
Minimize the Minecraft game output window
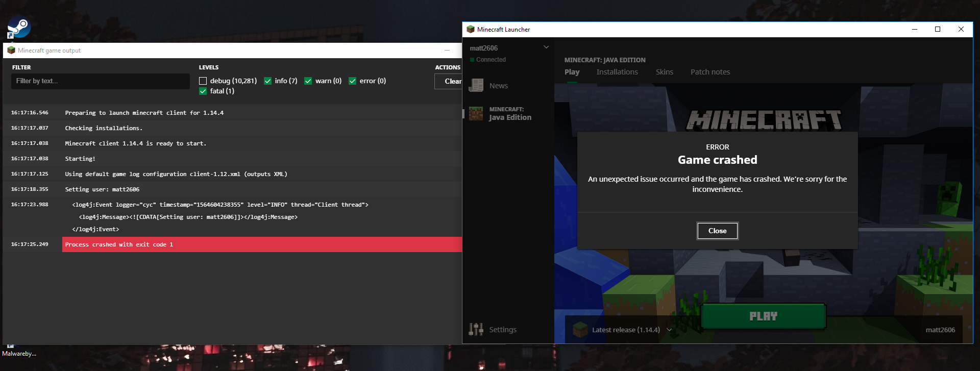click(x=447, y=51)
